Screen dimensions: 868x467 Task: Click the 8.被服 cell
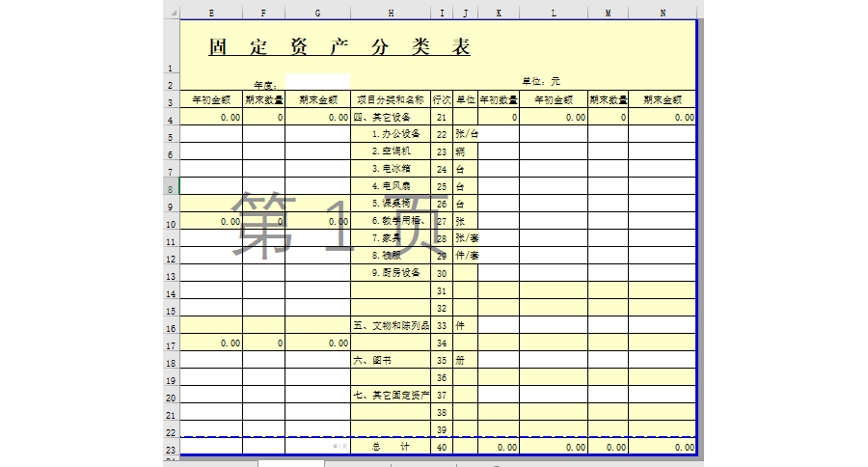pos(391,256)
